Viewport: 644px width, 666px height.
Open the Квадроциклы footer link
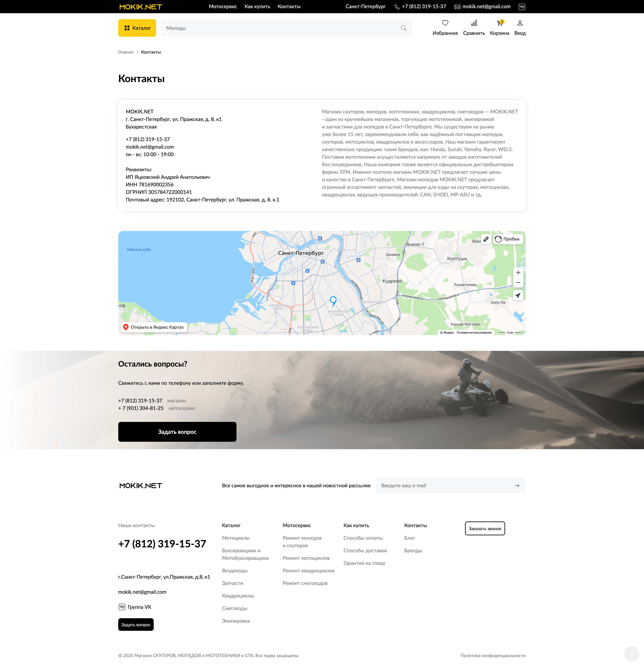coord(238,596)
